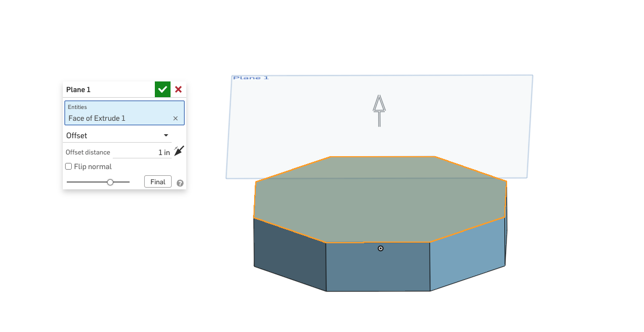Select the light blue right side face
Image resolution: width=644 pixels, height=332 pixels.
coord(467,253)
